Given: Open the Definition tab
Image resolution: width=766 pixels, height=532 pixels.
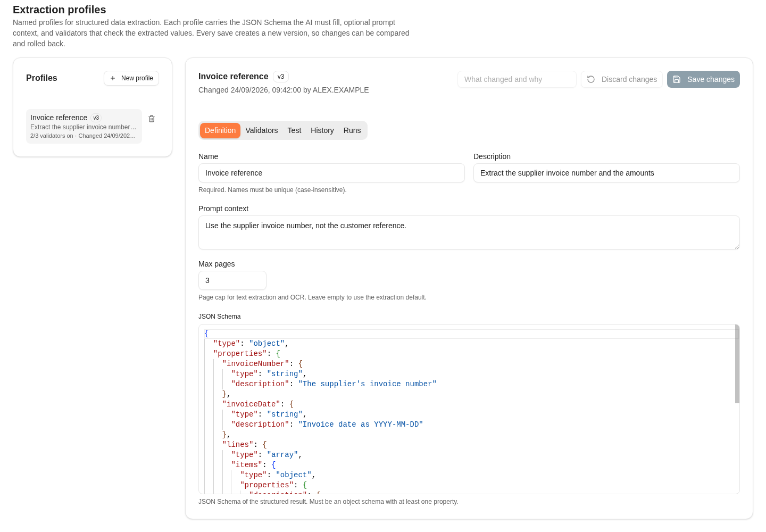Looking at the screenshot, I should pos(220,130).
